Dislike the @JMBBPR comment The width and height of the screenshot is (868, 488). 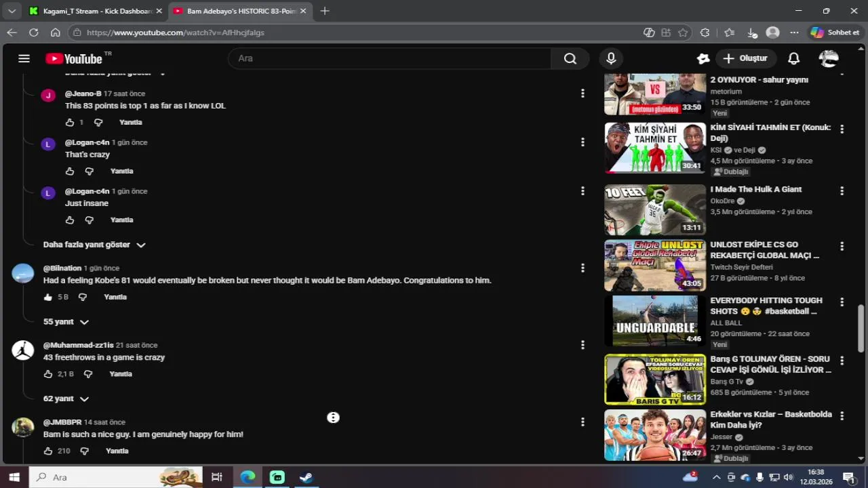point(85,451)
